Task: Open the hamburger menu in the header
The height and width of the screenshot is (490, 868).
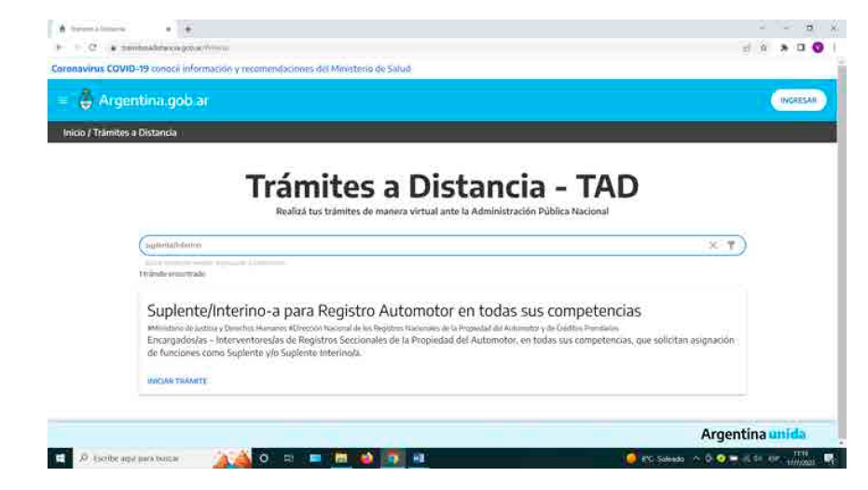Action: point(62,100)
